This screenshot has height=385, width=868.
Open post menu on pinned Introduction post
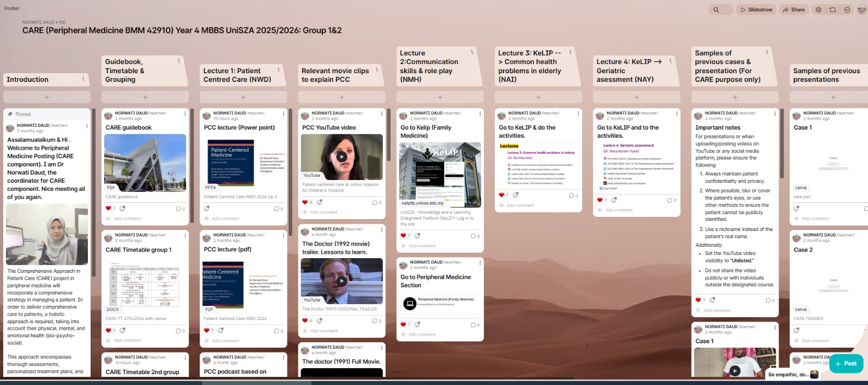pos(87,126)
